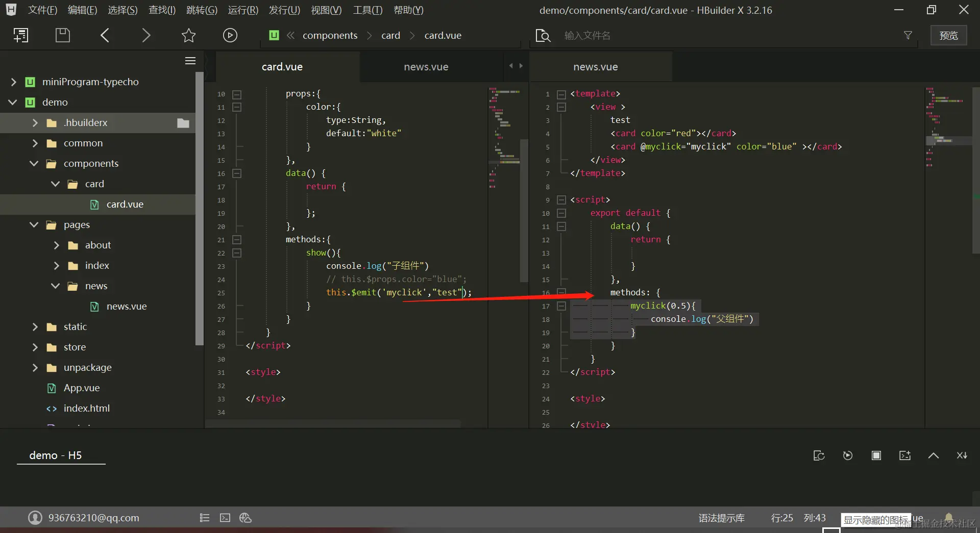Expand the about folder
Viewport: 980px width, 533px height.
[x=56, y=245]
